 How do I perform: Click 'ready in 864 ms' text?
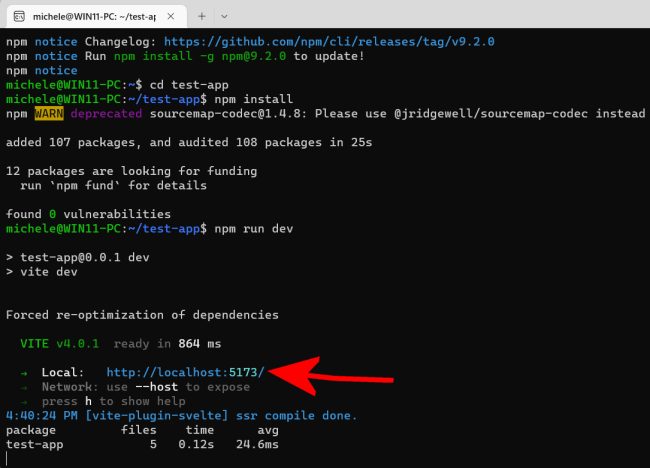click(167, 344)
